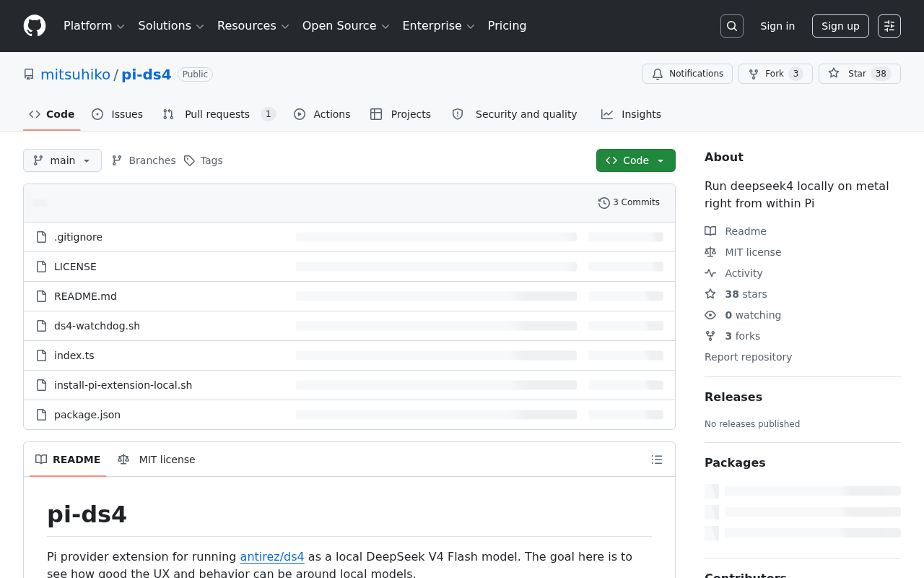Switch to Security and quality tab
The image size is (924, 578).
(515, 114)
